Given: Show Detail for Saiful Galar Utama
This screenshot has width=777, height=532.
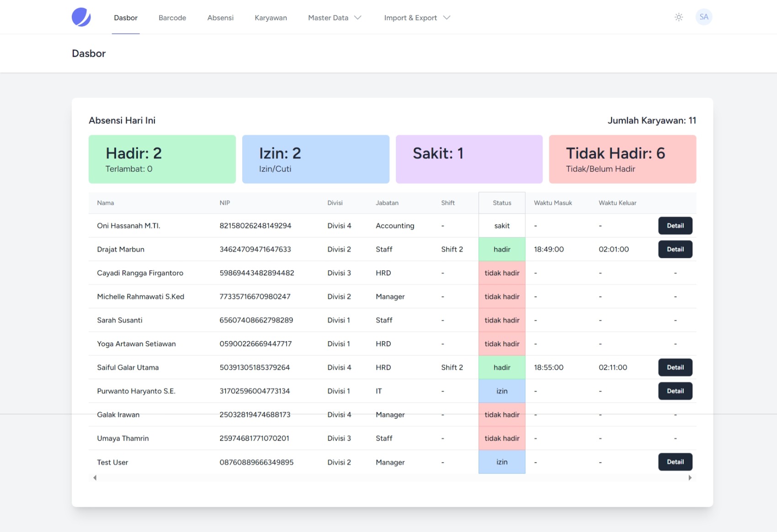Looking at the screenshot, I should point(675,367).
